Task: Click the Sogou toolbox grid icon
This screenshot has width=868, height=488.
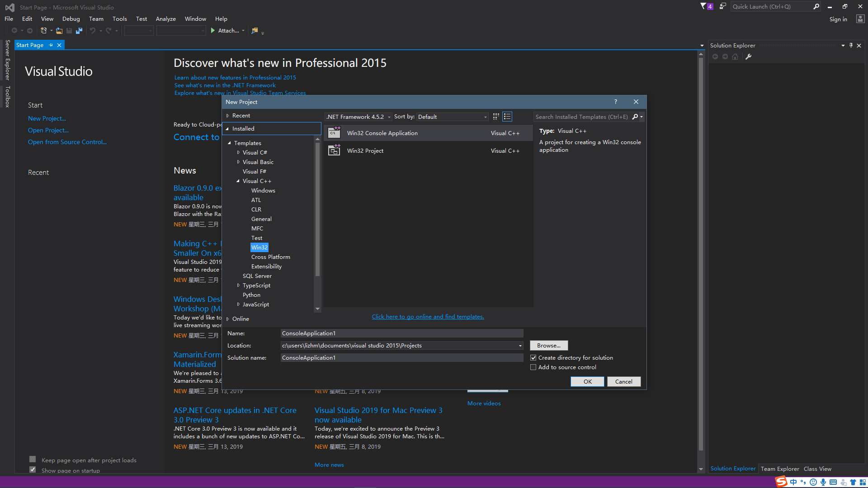Action: (863, 482)
